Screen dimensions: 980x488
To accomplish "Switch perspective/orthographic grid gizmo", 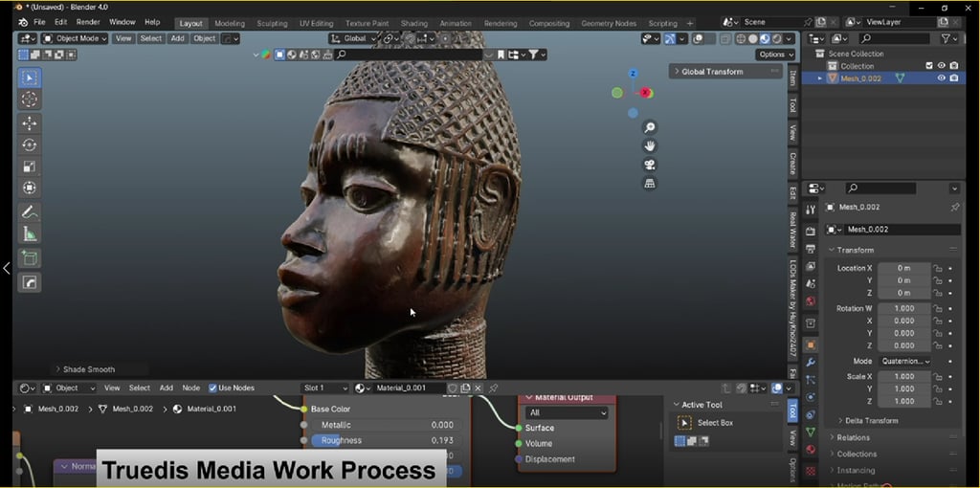I will tap(650, 184).
